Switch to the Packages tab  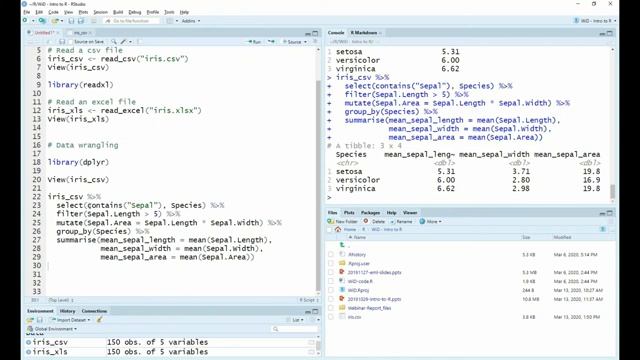click(370, 213)
